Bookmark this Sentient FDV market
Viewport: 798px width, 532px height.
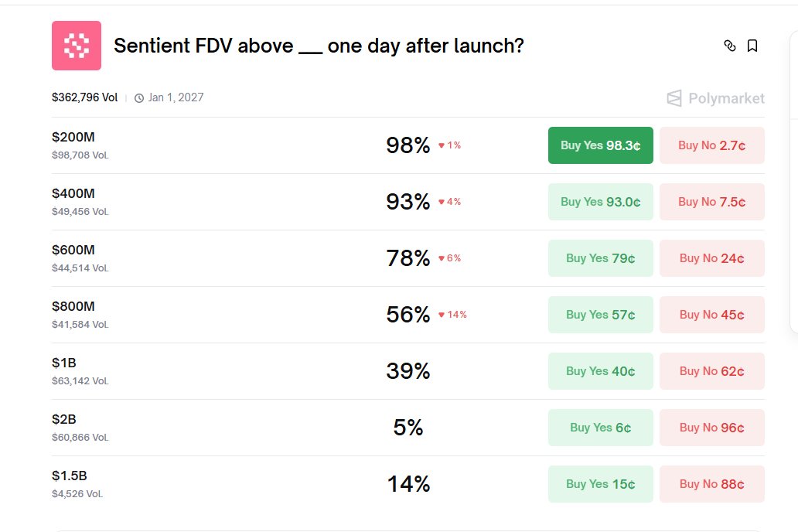point(752,46)
